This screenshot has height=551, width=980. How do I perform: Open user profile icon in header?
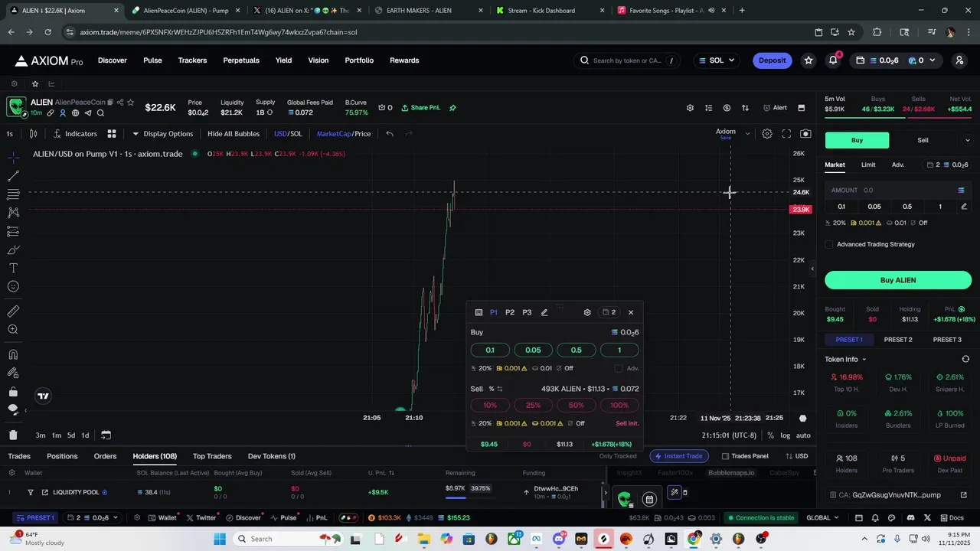pyautogui.click(x=959, y=60)
